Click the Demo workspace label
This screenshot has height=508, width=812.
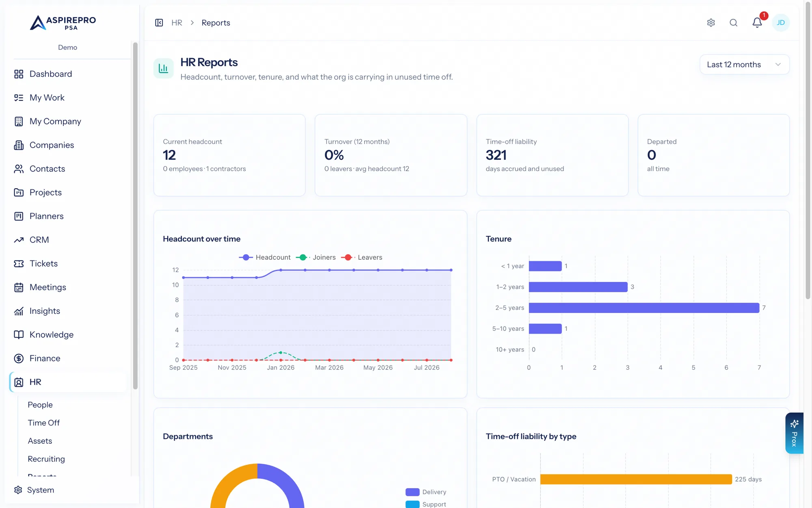point(67,47)
